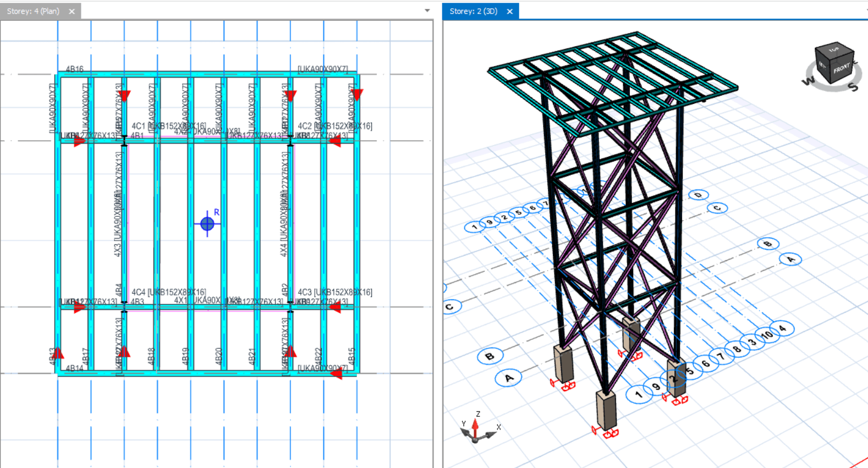Select beam label 4B3 in plan
Viewport: 868px width, 468px height.
pos(138,301)
